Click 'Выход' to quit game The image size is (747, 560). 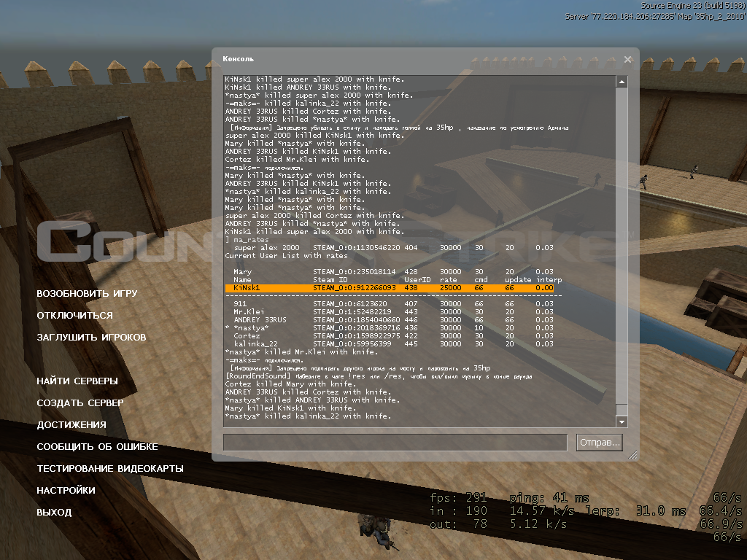[54, 513]
